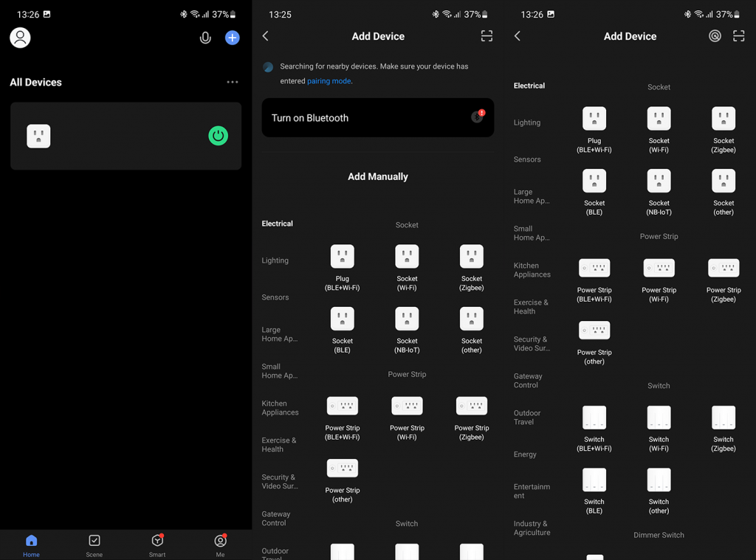Choose Power Strip (Wi-Fi) in right screen
756x560 pixels.
pos(659,280)
